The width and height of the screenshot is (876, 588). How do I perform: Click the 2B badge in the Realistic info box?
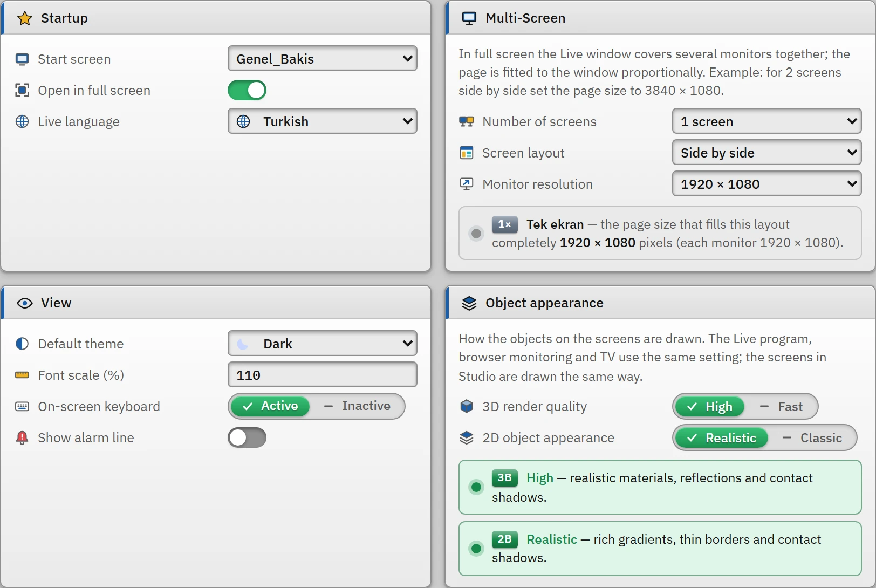(x=505, y=539)
